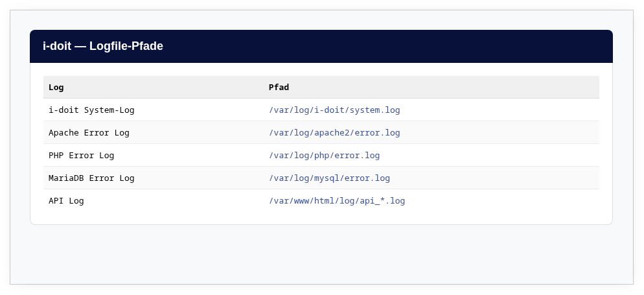Viewport: 644px width, 295px height.
Task: Open the /var/log/i-doit/system.log path link
Action: click(334, 110)
